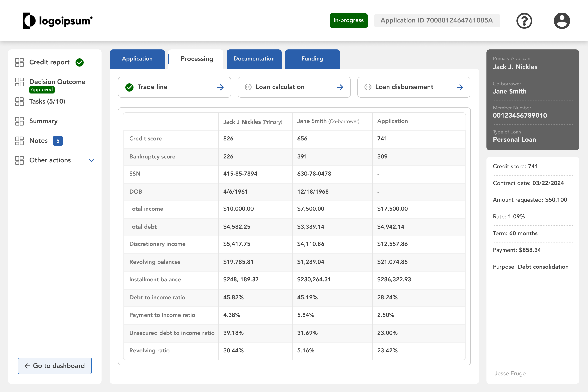Click the Application ID field
The height and width of the screenshot is (392, 588).
[x=437, y=20]
